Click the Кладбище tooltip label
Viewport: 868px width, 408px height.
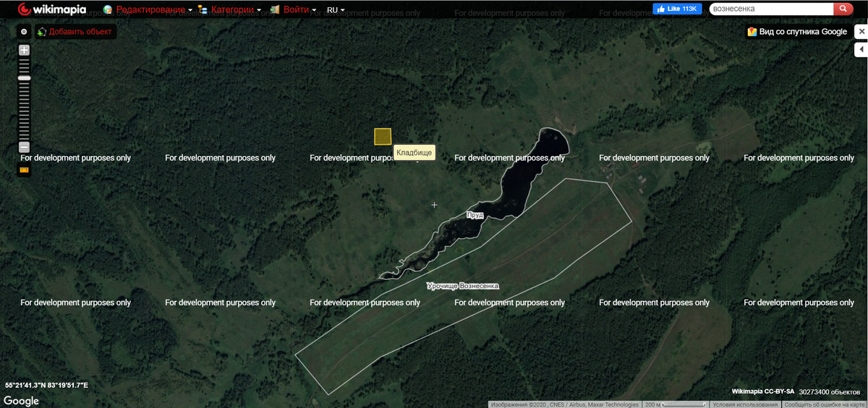pyautogui.click(x=414, y=153)
